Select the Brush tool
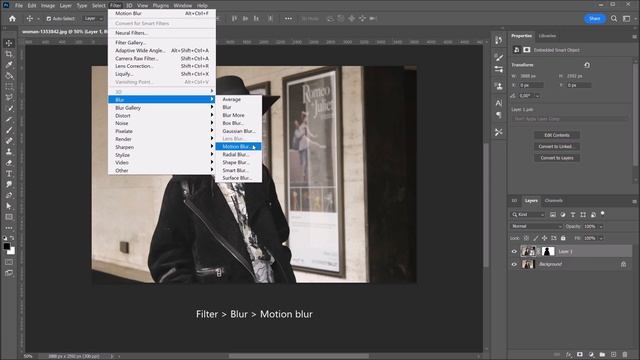 tap(9, 130)
